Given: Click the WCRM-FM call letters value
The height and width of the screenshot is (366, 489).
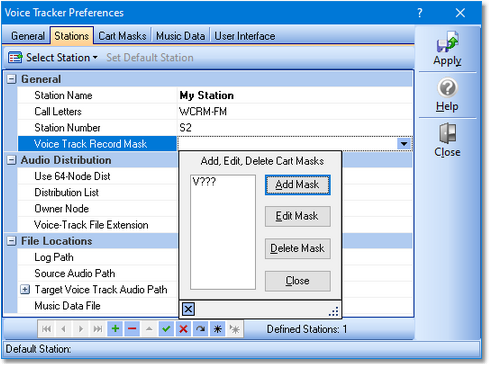Looking at the screenshot, I should point(203,111).
